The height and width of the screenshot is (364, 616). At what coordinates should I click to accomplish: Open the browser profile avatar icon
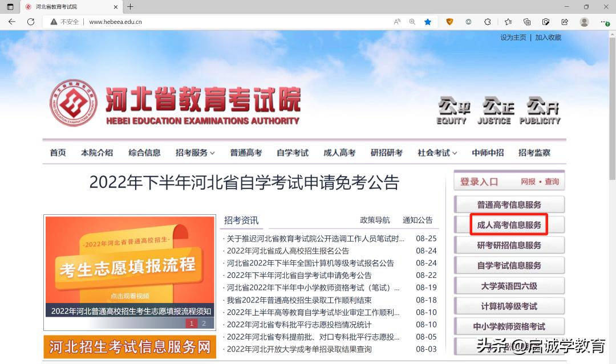[584, 21]
